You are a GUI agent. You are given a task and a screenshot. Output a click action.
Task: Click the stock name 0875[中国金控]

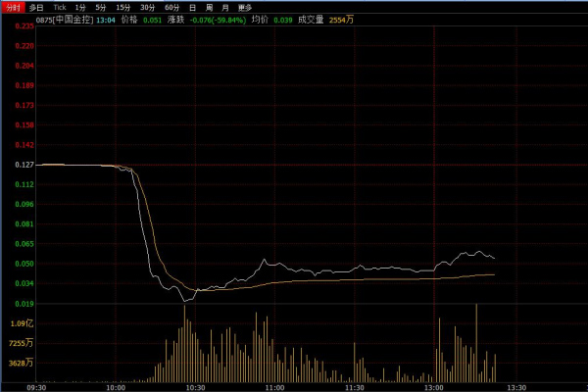click(65, 20)
